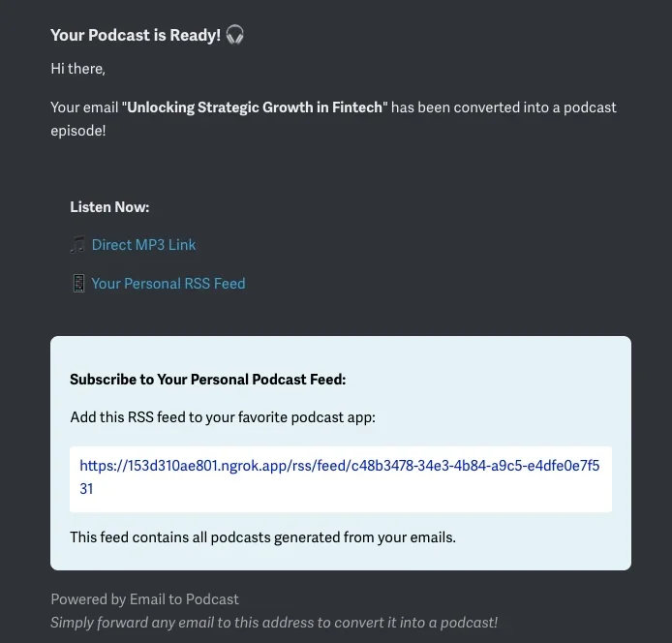Click the italic 'Simply forward any email' line
This screenshot has width=672, height=643.
(274, 623)
